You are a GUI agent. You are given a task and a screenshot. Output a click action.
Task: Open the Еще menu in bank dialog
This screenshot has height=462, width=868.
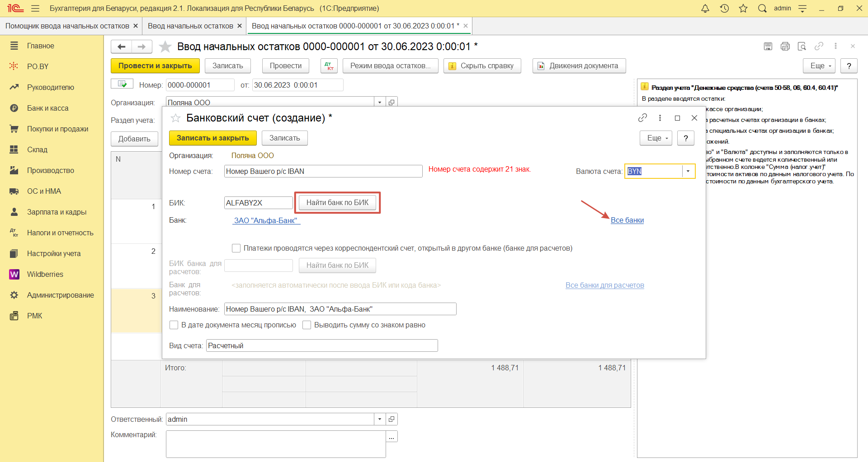click(656, 138)
